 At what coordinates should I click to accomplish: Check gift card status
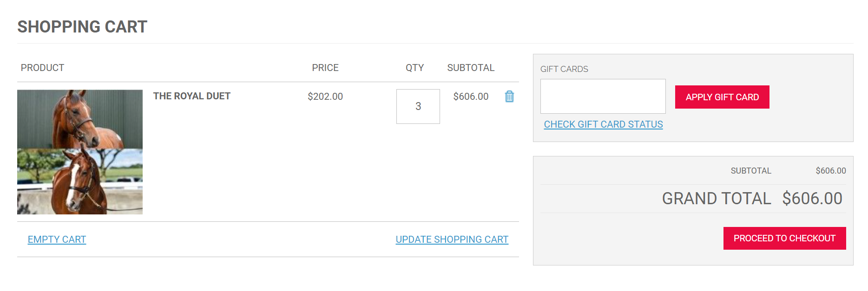[x=604, y=124]
